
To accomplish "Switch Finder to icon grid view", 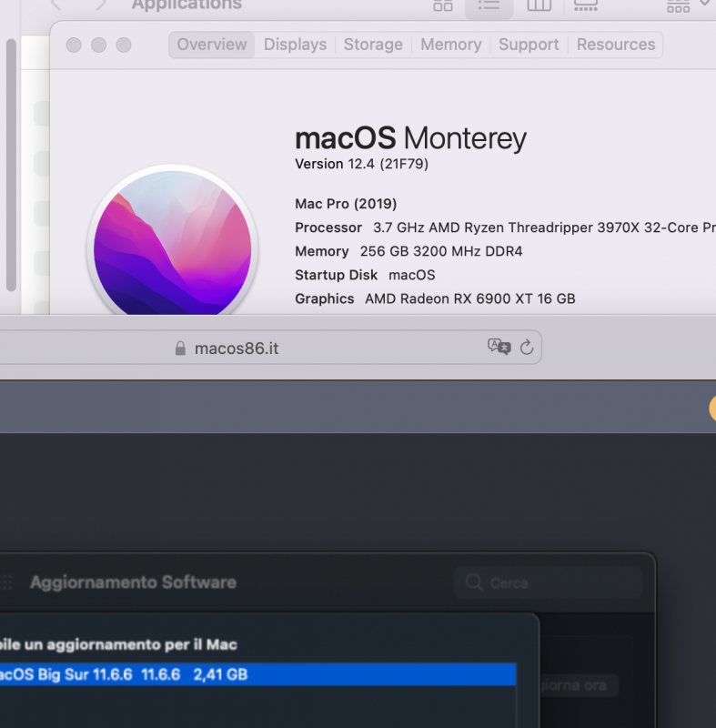I will tap(443, 5).
